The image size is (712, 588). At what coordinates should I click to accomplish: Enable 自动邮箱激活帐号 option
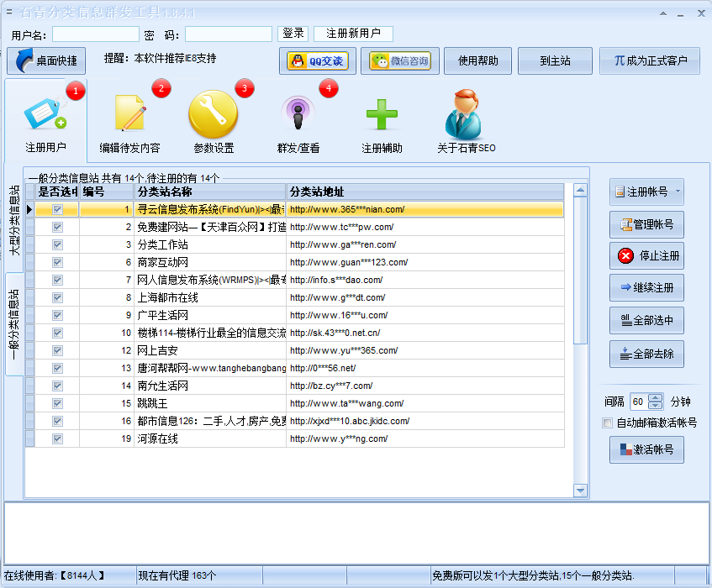(x=607, y=423)
